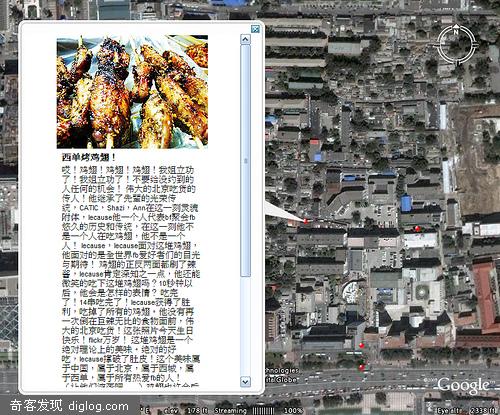Viewport: 500px width, 415px height.
Task: Click the 西单烤鸡翅 title text
Action: pos(89,157)
